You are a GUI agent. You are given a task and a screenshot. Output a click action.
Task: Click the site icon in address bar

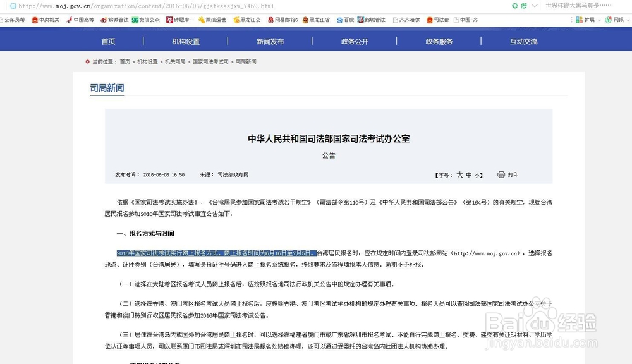13,6
